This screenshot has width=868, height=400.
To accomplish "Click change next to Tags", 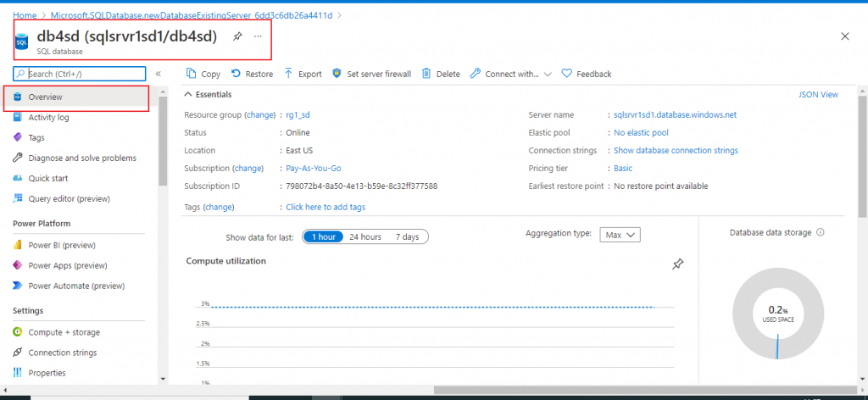I will pyautogui.click(x=220, y=207).
